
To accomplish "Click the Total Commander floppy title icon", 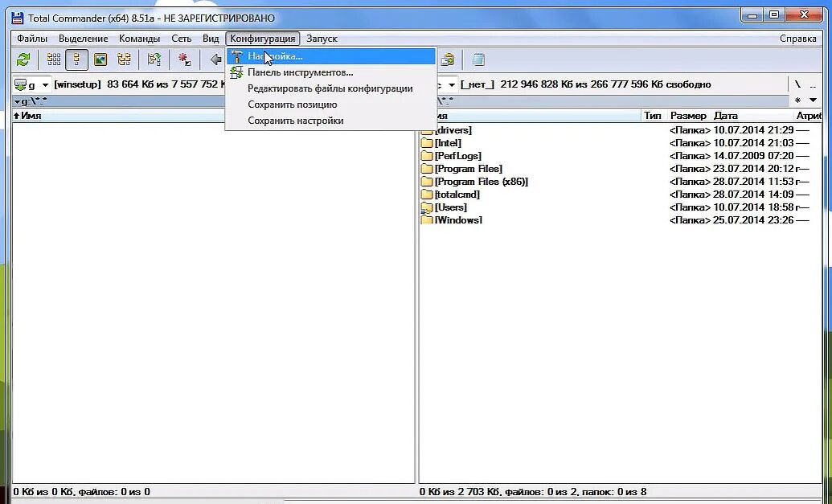I will pos(18,18).
